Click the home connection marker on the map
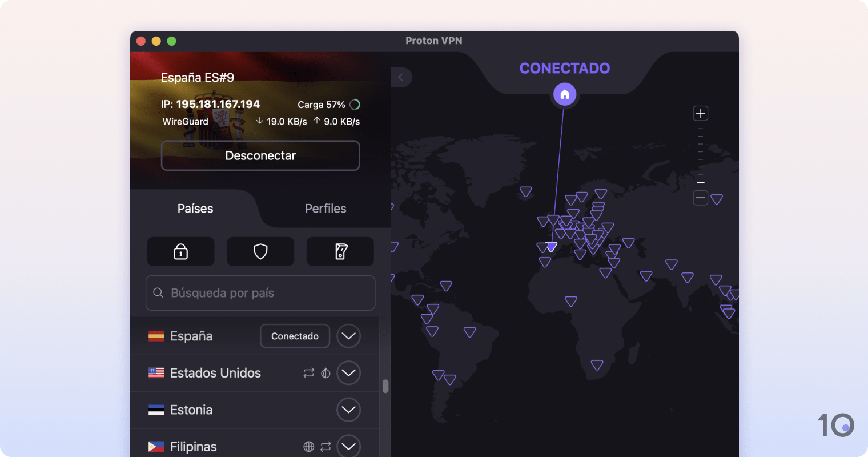 click(564, 94)
